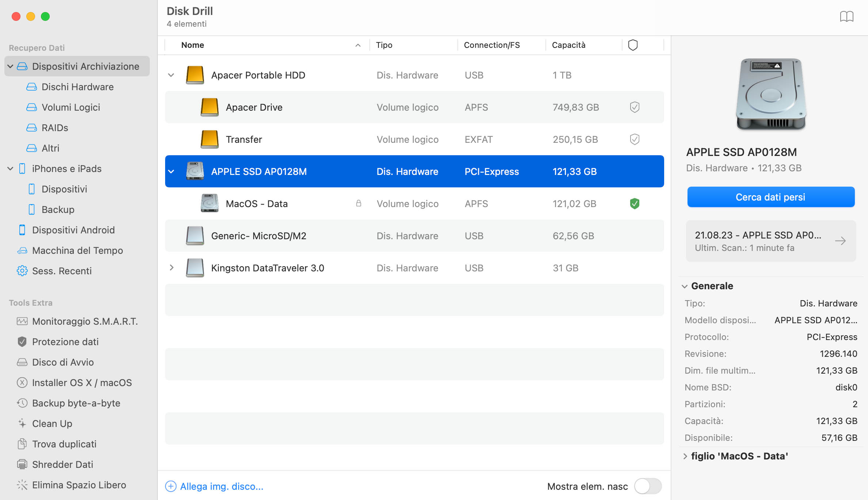The width and height of the screenshot is (868, 500).
Task: Click the Kingston DataTraveler drive icon
Action: coord(195,268)
